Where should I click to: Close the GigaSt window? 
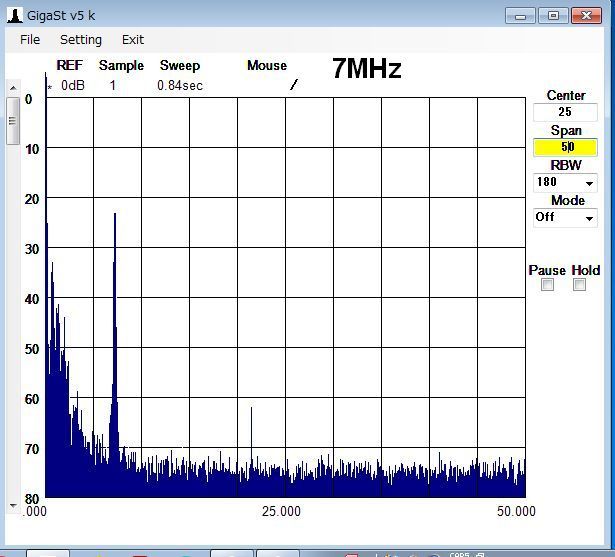(x=587, y=15)
